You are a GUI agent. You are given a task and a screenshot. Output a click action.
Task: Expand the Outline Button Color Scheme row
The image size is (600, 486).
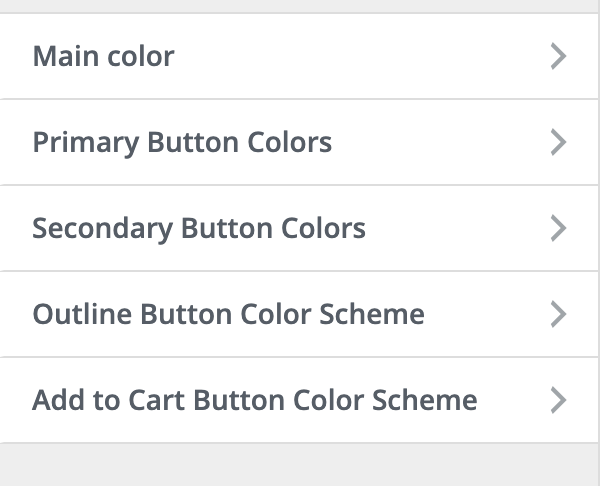pyautogui.click(x=300, y=314)
